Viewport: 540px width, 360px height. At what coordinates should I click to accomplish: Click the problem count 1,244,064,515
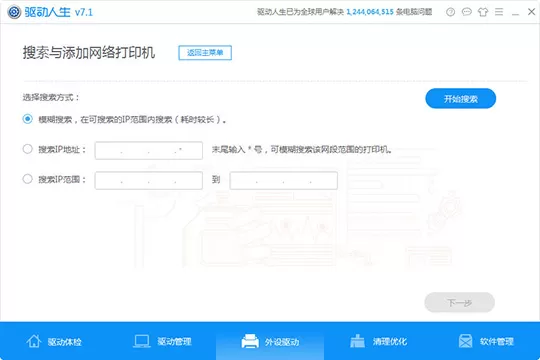(370, 12)
